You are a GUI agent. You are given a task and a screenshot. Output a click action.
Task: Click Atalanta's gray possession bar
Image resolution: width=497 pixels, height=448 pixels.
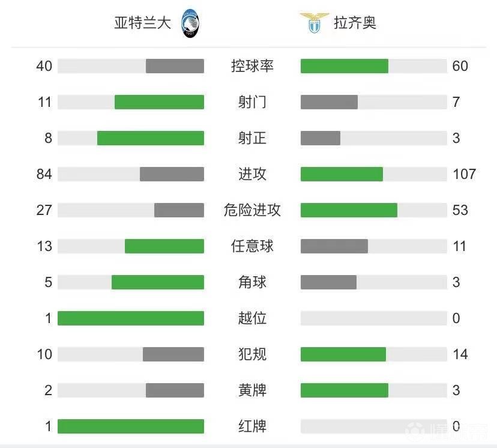[x=175, y=66]
